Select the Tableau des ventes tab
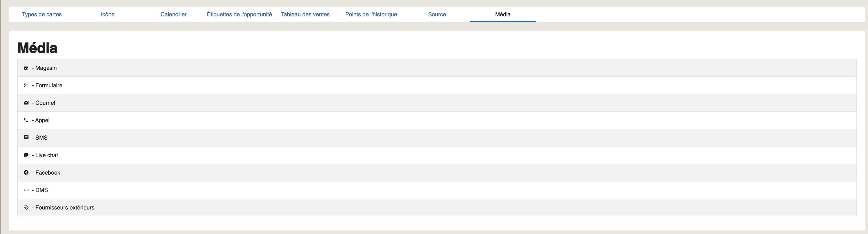 click(305, 14)
